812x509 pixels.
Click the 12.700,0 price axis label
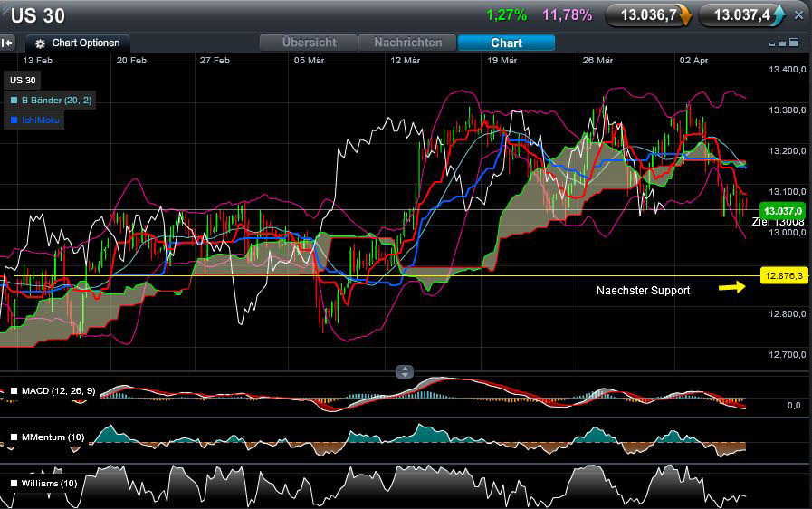click(788, 354)
